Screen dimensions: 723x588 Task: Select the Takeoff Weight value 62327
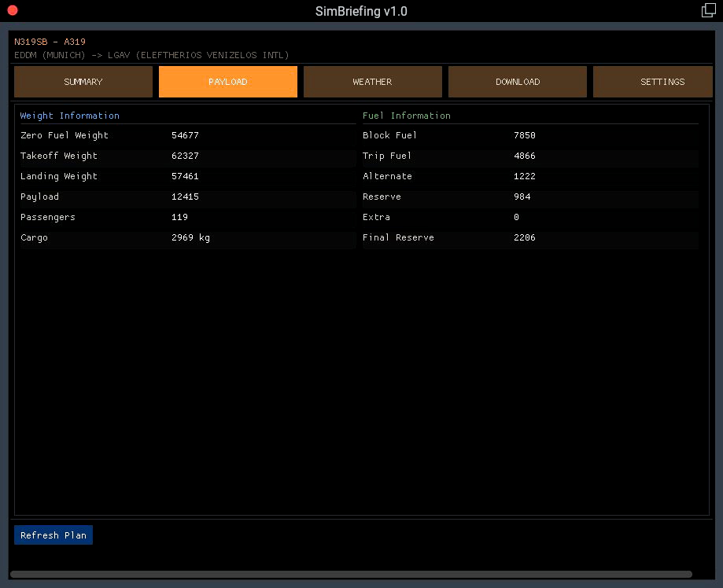[x=187, y=156]
